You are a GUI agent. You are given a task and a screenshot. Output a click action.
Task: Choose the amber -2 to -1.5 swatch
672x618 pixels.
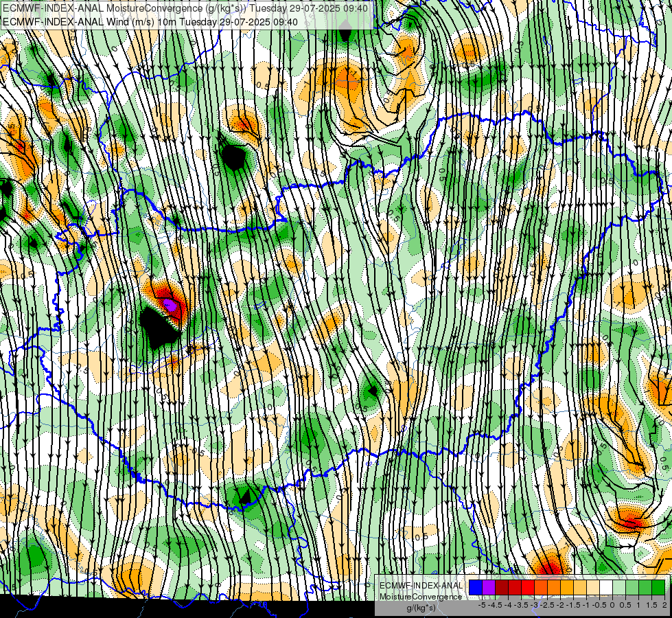coord(567,587)
